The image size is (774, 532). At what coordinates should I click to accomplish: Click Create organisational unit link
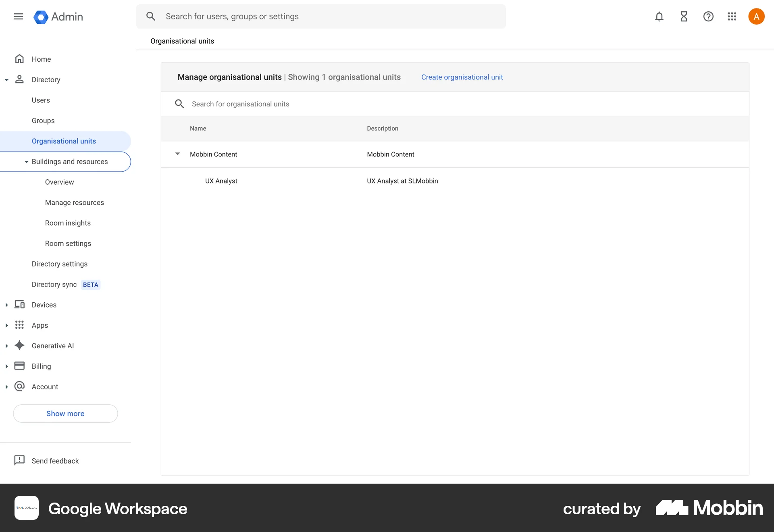click(x=462, y=77)
